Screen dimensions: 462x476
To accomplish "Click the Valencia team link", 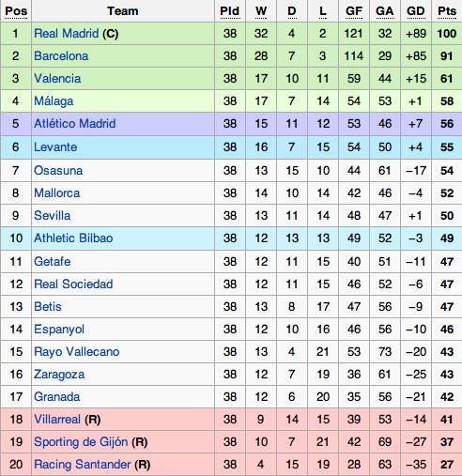I will (x=57, y=79).
